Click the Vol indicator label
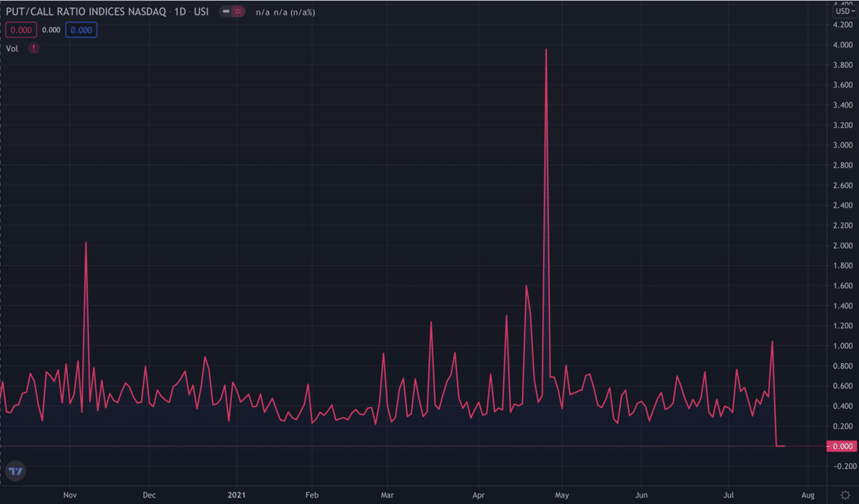859x504 pixels. tap(12, 48)
